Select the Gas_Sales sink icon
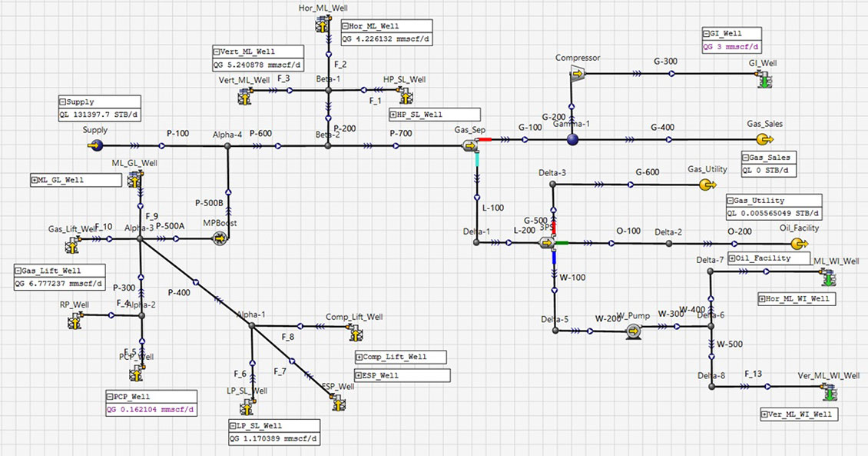Screen dimensions: 868x456 [764, 139]
